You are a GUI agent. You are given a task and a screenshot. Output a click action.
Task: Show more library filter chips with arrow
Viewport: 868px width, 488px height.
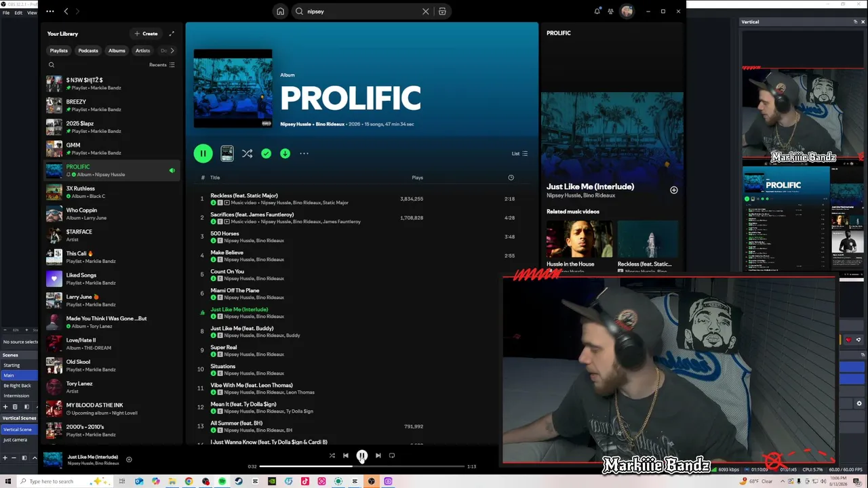tap(172, 50)
